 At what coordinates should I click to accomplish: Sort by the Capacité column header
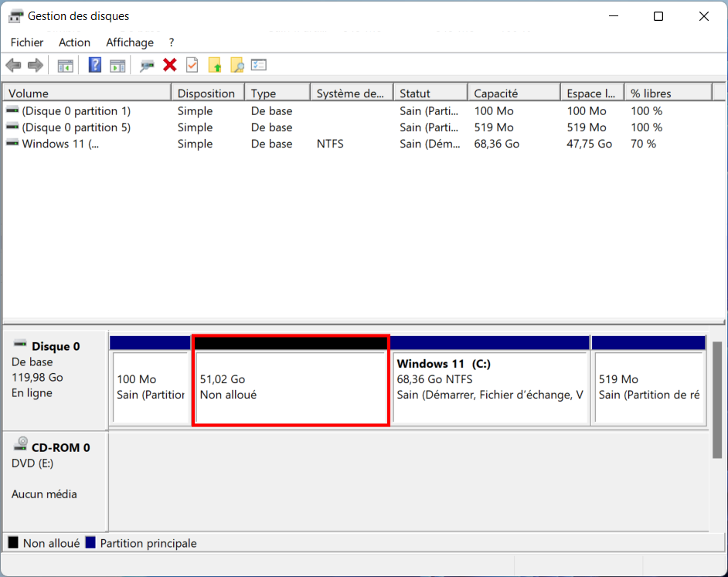514,93
